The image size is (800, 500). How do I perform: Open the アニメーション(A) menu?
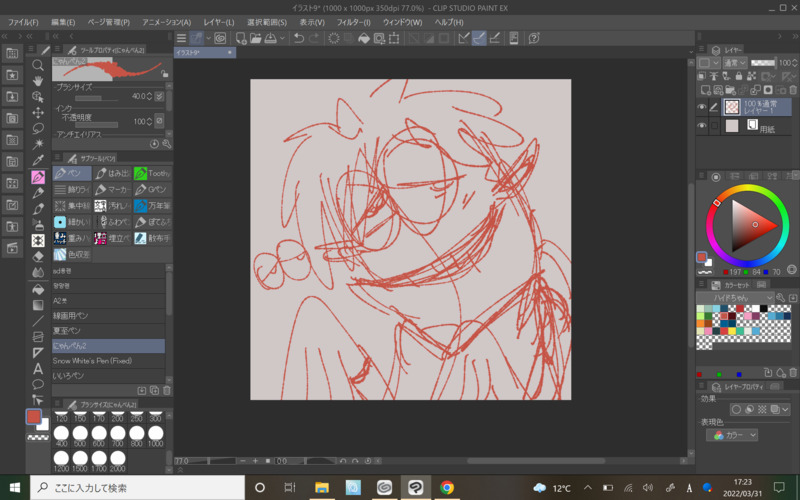[x=166, y=22]
